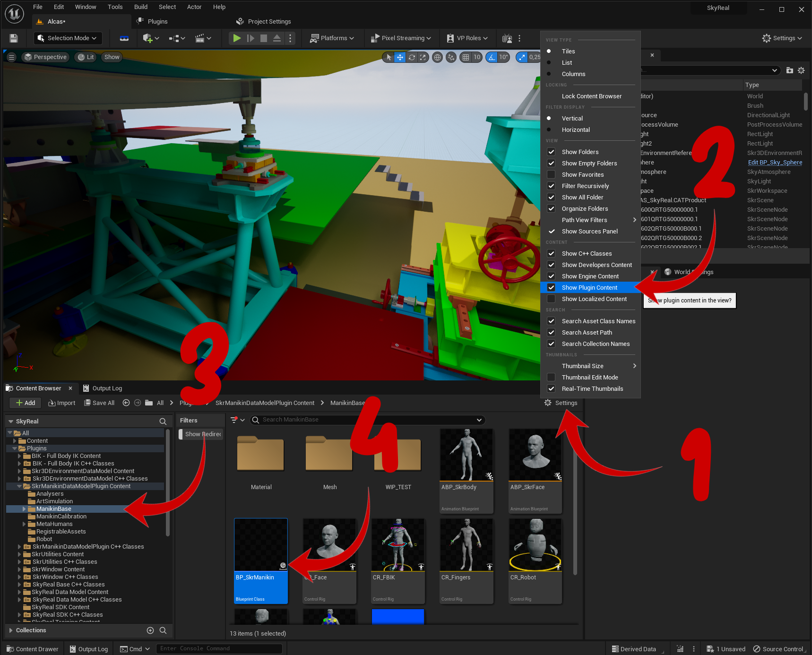The width and height of the screenshot is (812, 655).
Task: Enable Show Favorites checkbox
Action: pyautogui.click(x=551, y=174)
